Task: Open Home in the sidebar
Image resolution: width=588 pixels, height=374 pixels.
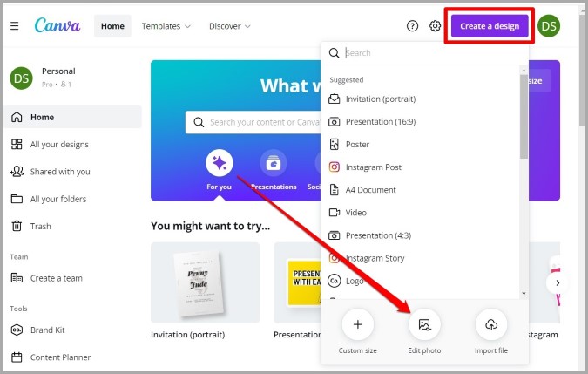Action: point(72,117)
